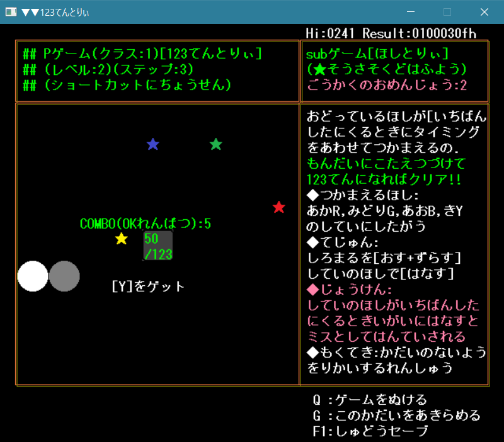Click the F1:しゅどうセーブ option
Screen dimensions: 504x442
pos(370,431)
